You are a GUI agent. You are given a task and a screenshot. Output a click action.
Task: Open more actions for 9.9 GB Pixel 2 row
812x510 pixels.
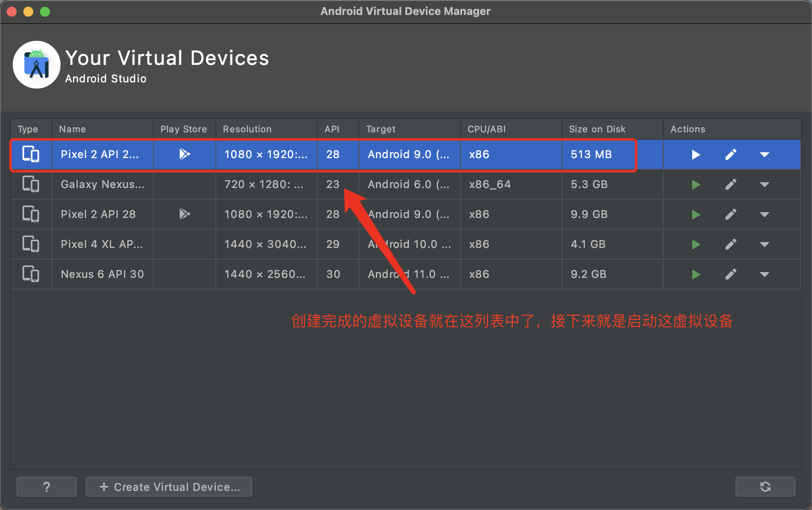[764, 215]
